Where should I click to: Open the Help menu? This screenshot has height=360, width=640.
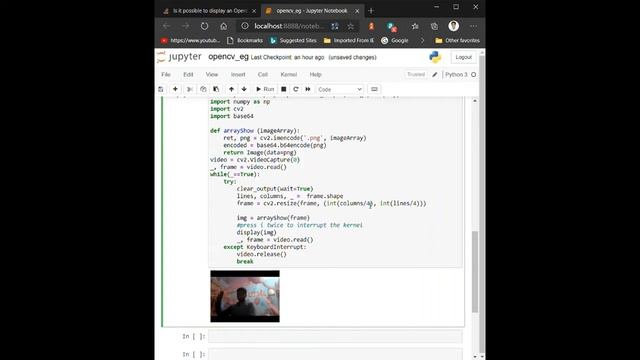(x=316, y=74)
